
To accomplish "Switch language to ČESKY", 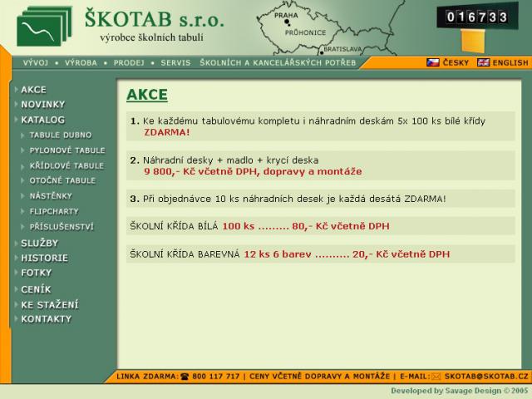I will click(456, 63).
